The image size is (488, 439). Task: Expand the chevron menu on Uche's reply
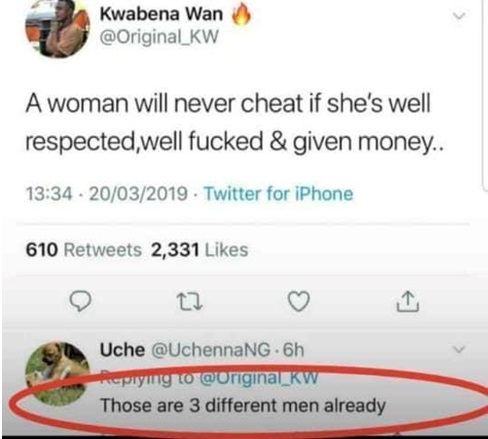coord(459,349)
